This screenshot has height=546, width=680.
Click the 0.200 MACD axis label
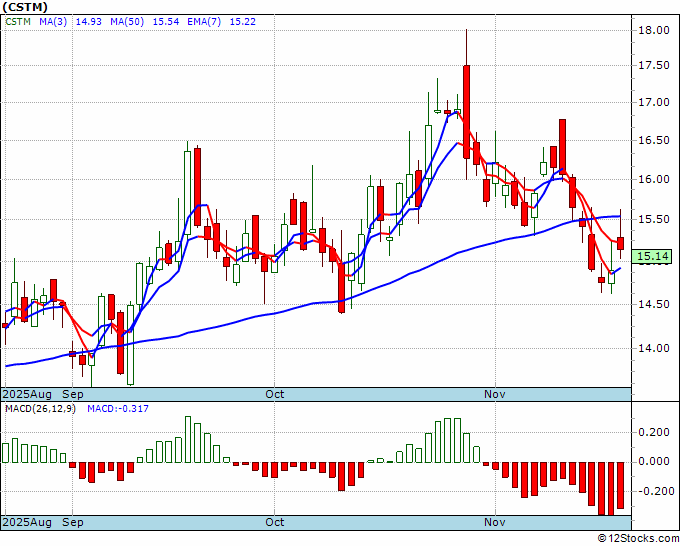[654, 432]
